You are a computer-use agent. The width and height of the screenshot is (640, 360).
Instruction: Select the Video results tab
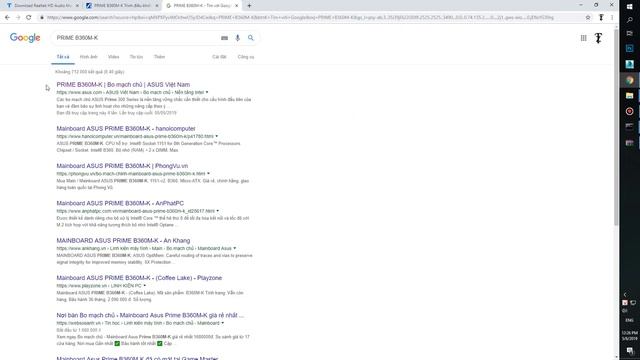tap(113, 57)
